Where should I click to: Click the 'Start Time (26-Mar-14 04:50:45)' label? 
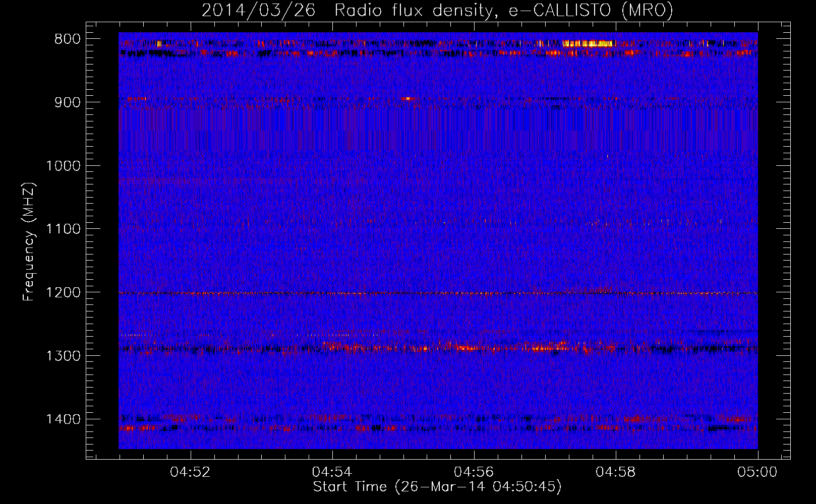tap(437, 487)
